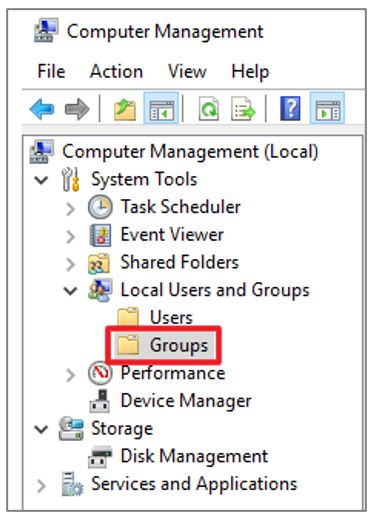Open Help via the blue question mark icon

point(290,108)
